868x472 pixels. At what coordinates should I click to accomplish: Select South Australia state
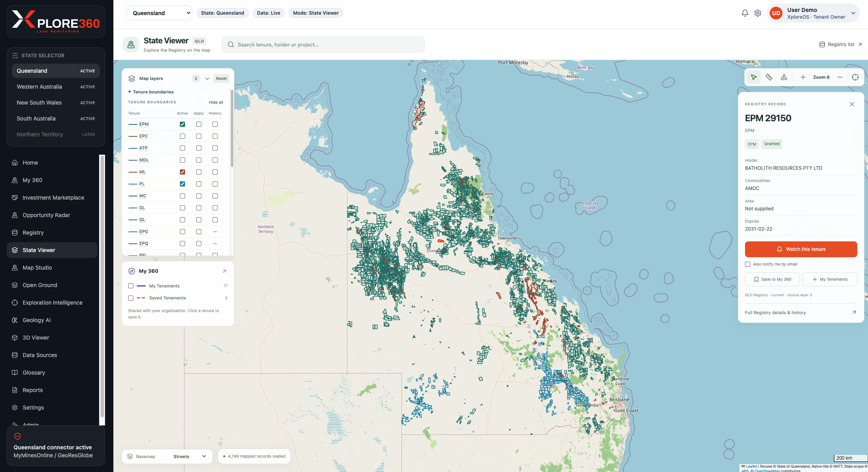click(56, 118)
